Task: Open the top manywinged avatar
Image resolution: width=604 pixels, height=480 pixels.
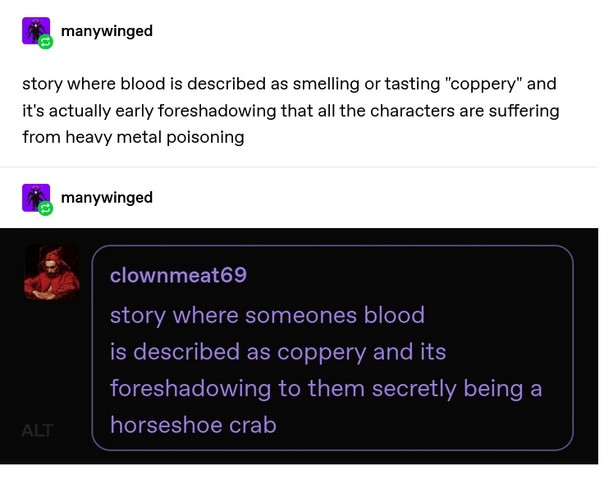Action: pyautogui.click(x=36, y=31)
